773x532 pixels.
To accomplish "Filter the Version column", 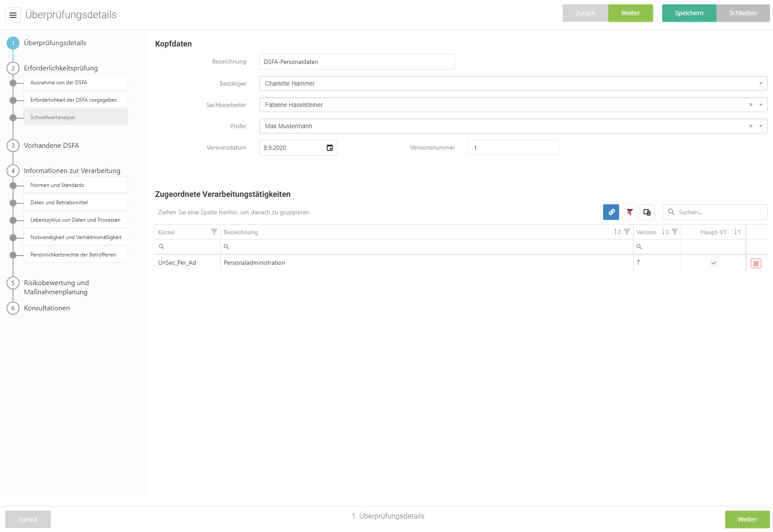I will click(674, 232).
